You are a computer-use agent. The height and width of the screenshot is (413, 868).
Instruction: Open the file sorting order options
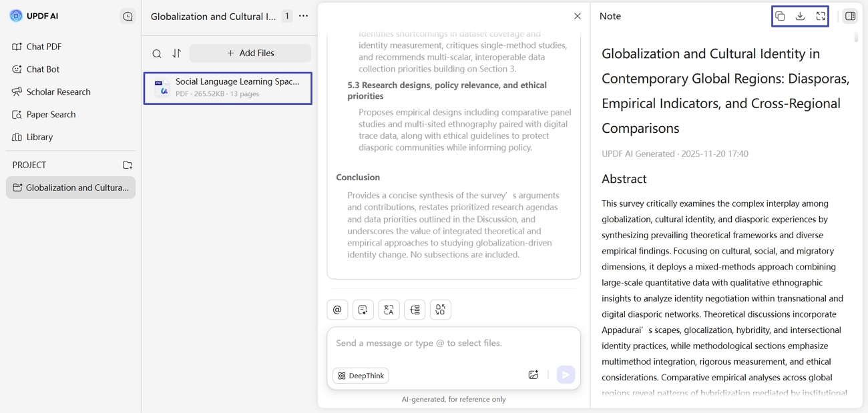coord(176,53)
